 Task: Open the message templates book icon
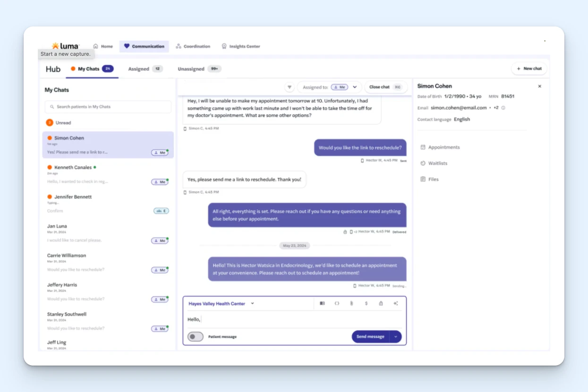tap(322, 303)
